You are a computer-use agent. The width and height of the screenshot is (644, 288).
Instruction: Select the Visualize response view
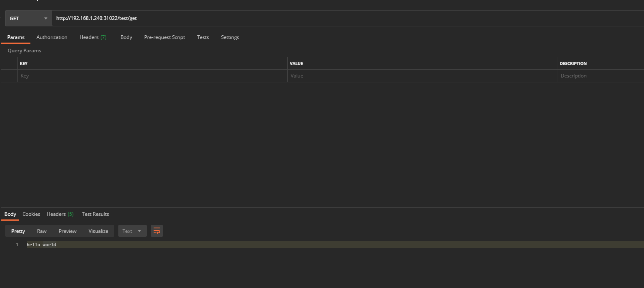pyautogui.click(x=98, y=231)
